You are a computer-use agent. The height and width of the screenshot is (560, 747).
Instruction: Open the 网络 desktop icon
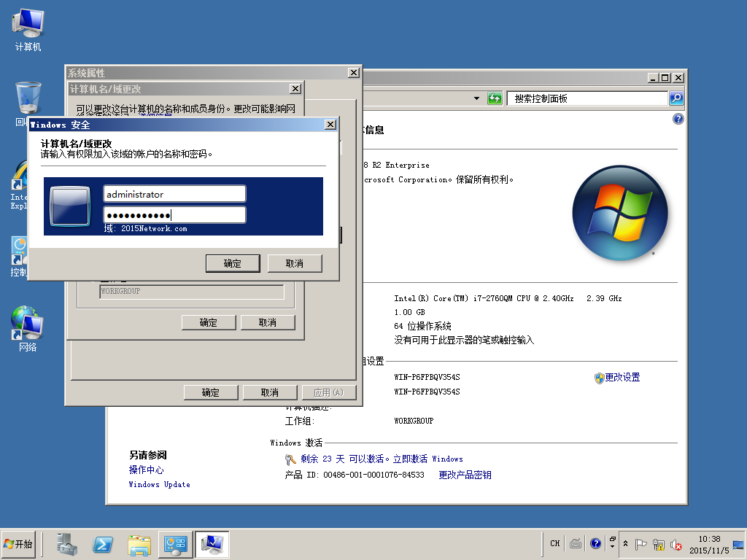pyautogui.click(x=28, y=329)
